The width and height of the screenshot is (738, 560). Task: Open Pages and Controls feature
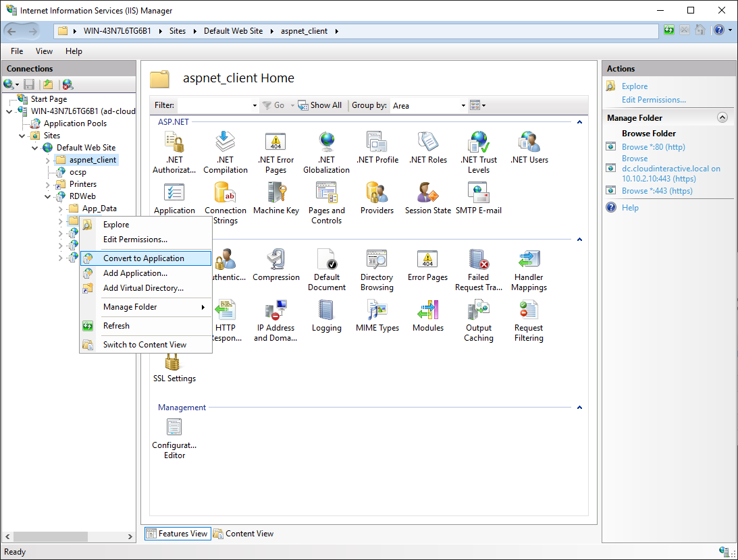tap(327, 203)
